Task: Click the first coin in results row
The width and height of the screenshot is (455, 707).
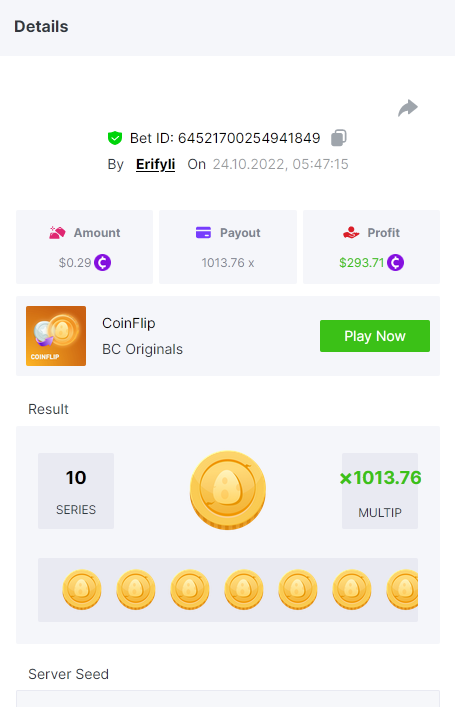Action: click(82, 589)
